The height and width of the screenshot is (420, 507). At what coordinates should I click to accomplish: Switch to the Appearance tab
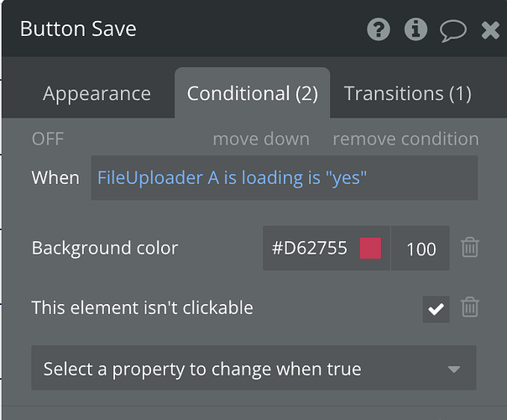pos(97,93)
